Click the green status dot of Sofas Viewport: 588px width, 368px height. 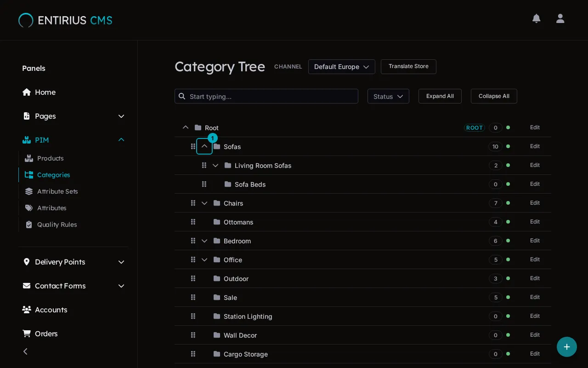[x=508, y=146]
